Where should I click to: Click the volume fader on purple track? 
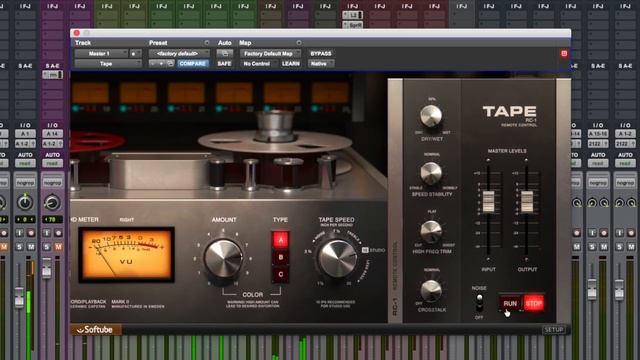coord(47,270)
